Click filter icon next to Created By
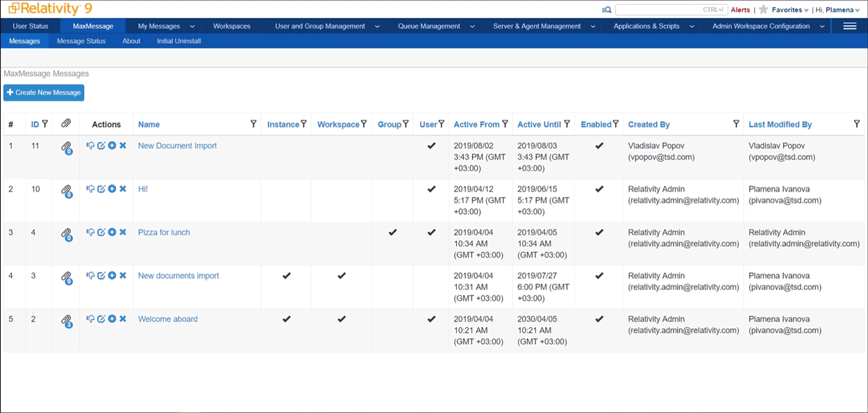 click(736, 124)
